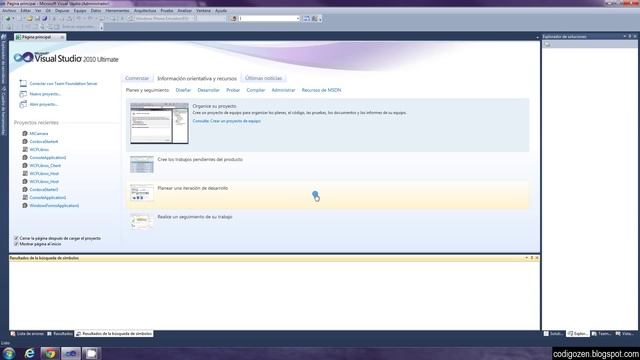
Task: Toggle Cerrar la página después de cargar checkbox
Action: coord(16,238)
